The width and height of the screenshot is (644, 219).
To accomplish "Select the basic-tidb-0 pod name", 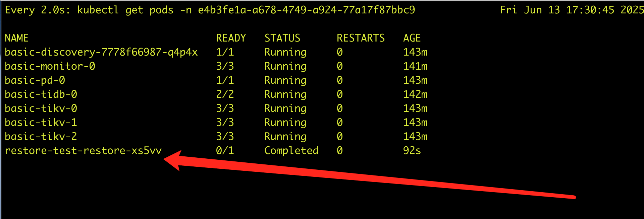I will [41, 94].
